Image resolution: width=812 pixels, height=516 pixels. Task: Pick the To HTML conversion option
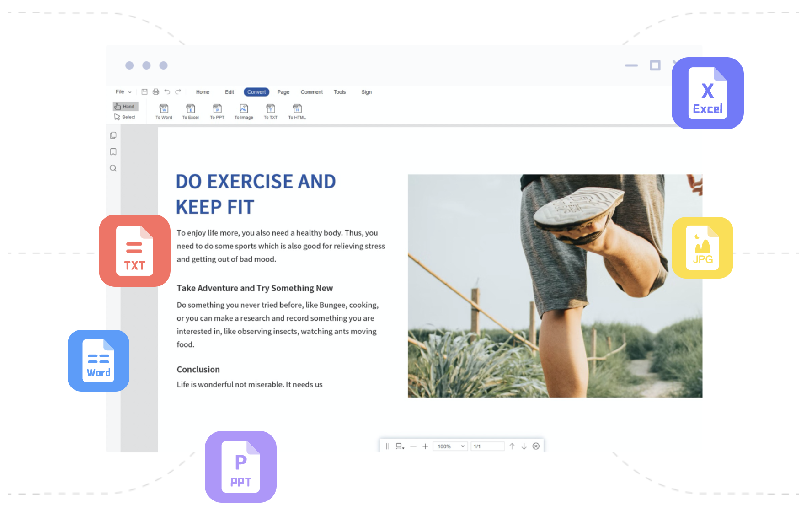297,112
